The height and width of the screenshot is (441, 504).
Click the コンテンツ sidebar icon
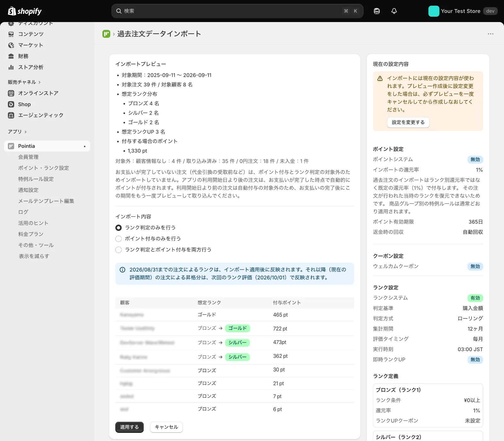pyautogui.click(x=11, y=34)
